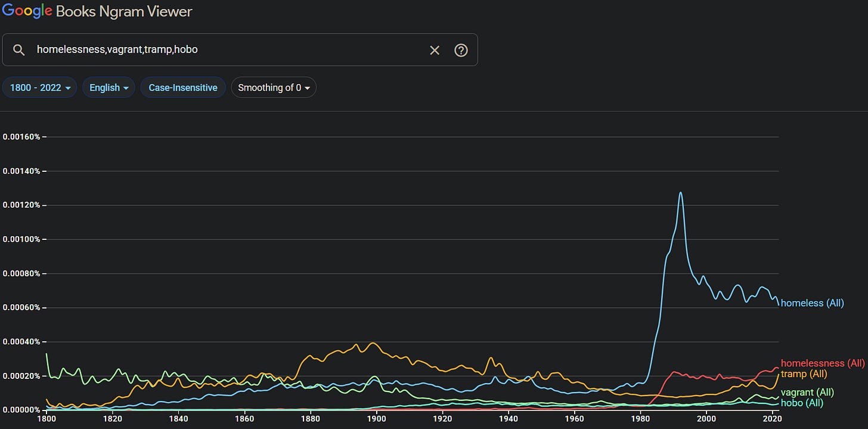Click the 0.00040% y-axis label
The image size is (868, 429).
pos(21,342)
